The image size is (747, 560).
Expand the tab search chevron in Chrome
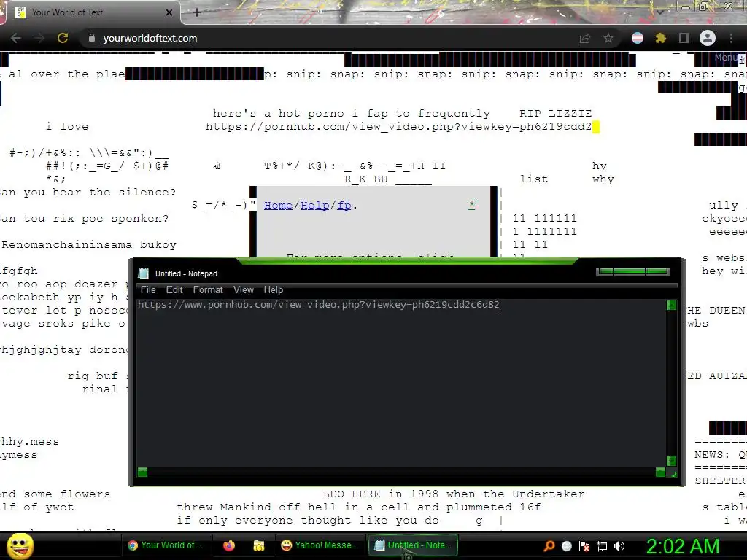click(659, 12)
